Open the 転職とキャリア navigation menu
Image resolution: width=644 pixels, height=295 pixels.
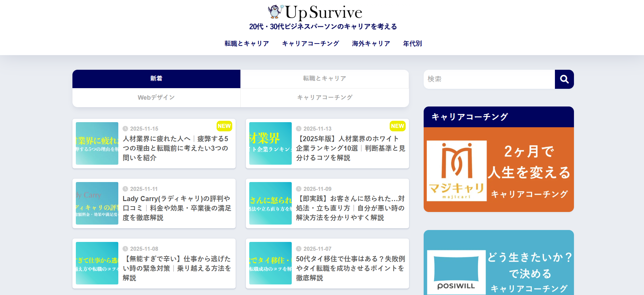pos(247,44)
